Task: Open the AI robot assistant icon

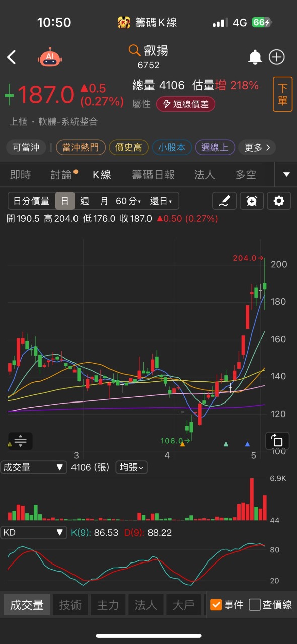Action: pos(50,57)
